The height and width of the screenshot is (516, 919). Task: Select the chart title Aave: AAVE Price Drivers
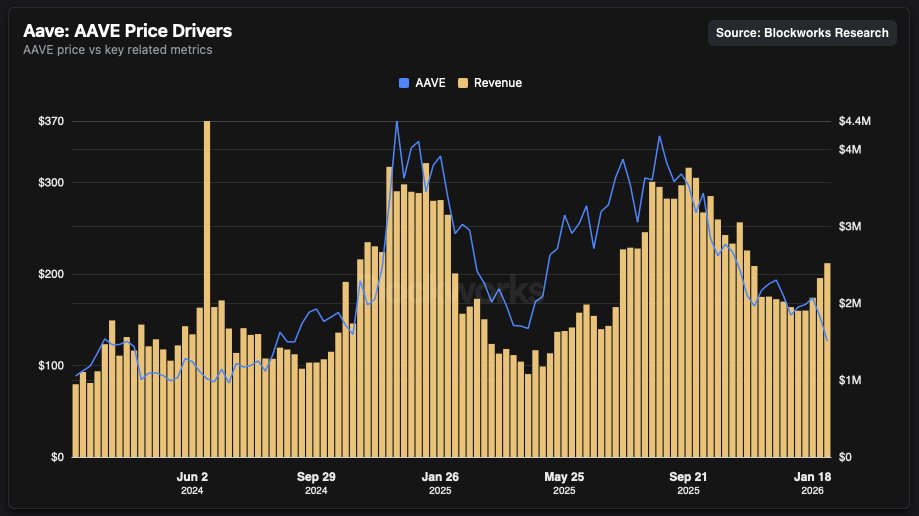[x=128, y=30]
